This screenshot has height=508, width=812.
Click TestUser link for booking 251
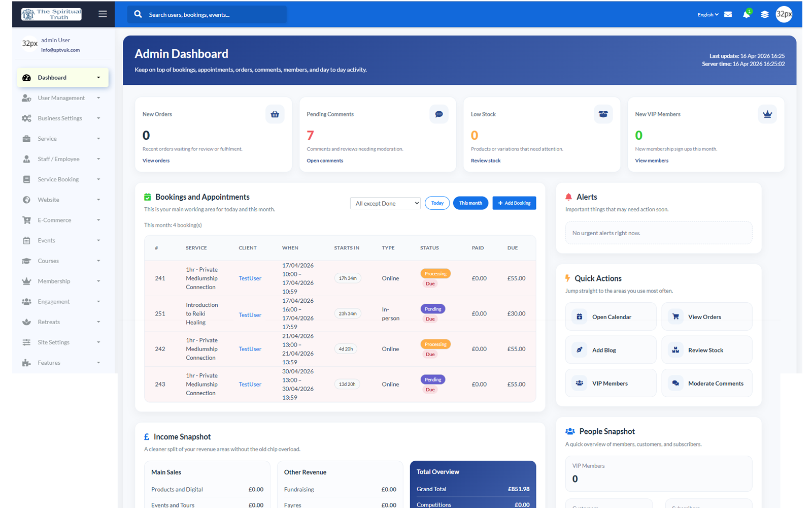coord(250,314)
